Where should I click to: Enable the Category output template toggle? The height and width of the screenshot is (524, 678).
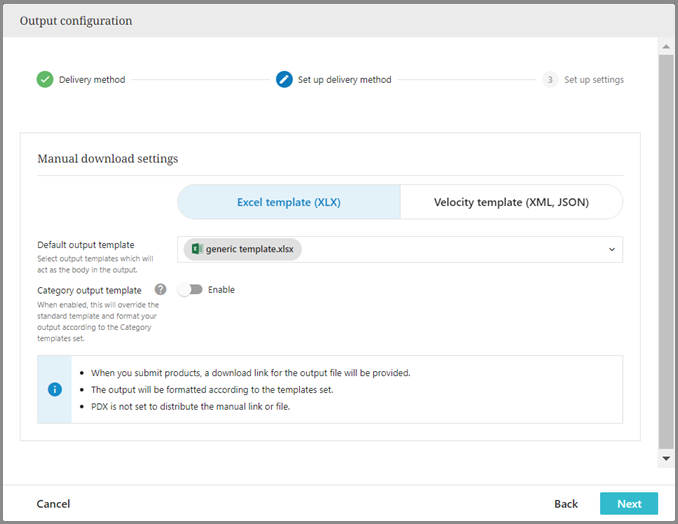pyautogui.click(x=190, y=290)
